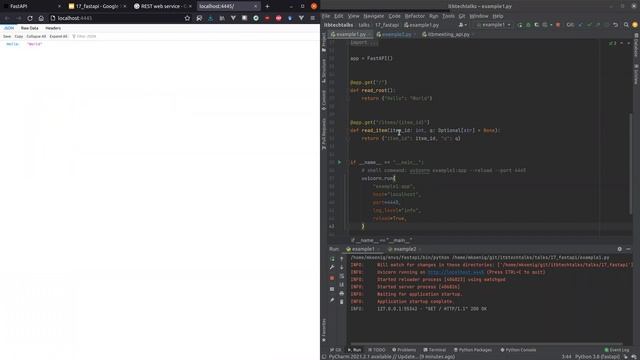Image resolution: width=640 pixels, height=360 pixels.
Task: Open a new Firefox tab
Action: click(x=267, y=6)
